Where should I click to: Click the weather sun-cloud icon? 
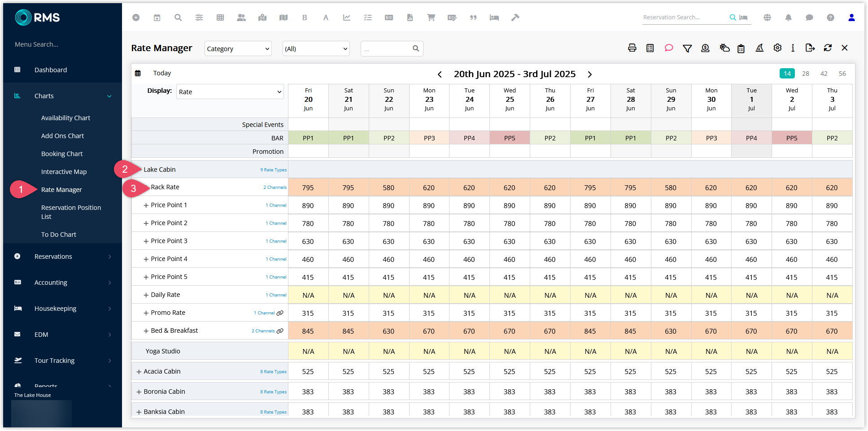724,48
